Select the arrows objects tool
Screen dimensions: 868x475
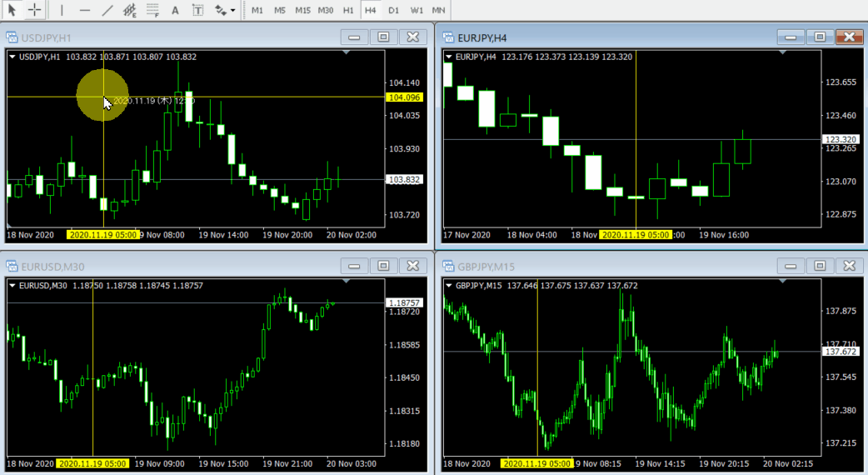(x=221, y=10)
